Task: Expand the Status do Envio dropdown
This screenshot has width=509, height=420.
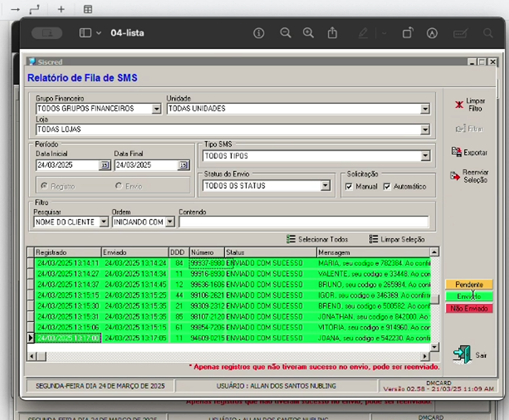Action: pos(325,186)
